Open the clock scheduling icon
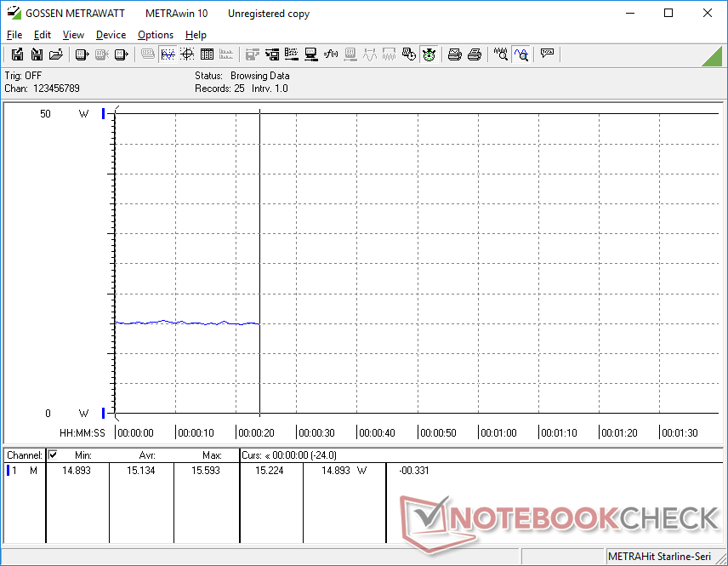 [409, 54]
